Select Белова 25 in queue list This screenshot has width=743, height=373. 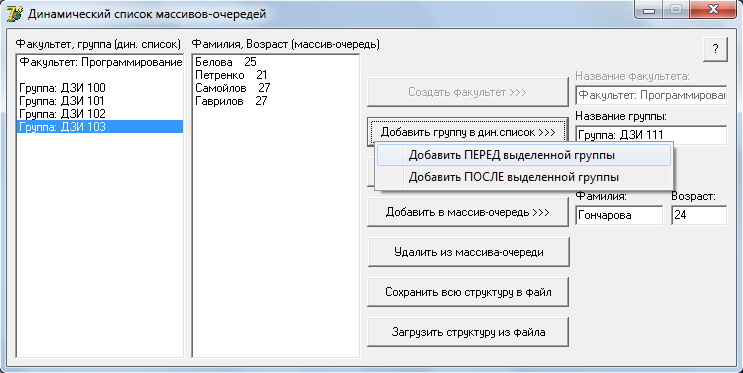pos(276,62)
